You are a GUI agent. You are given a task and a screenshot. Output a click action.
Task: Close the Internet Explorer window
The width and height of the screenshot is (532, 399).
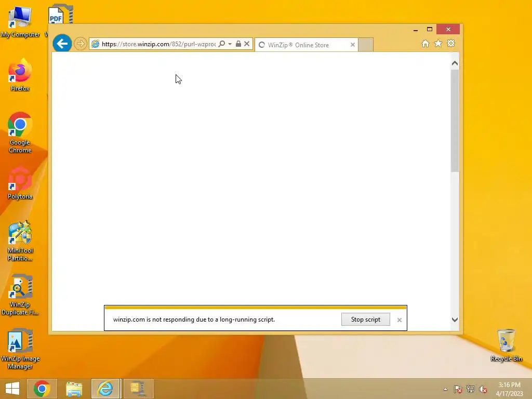(x=448, y=29)
